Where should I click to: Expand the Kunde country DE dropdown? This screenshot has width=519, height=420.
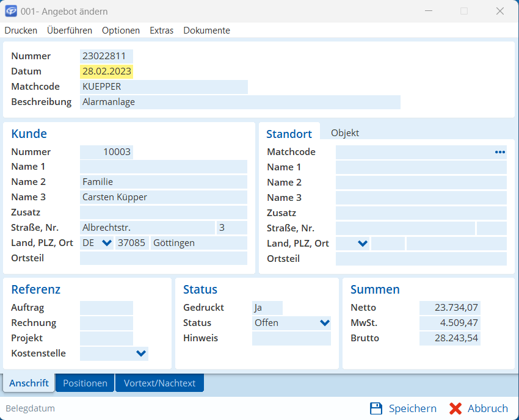tap(107, 243)
